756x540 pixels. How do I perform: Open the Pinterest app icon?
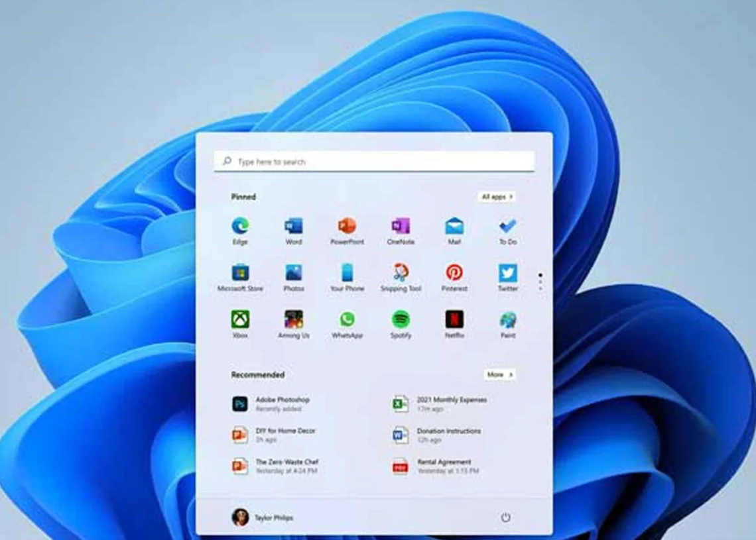(x=454, y=272)
